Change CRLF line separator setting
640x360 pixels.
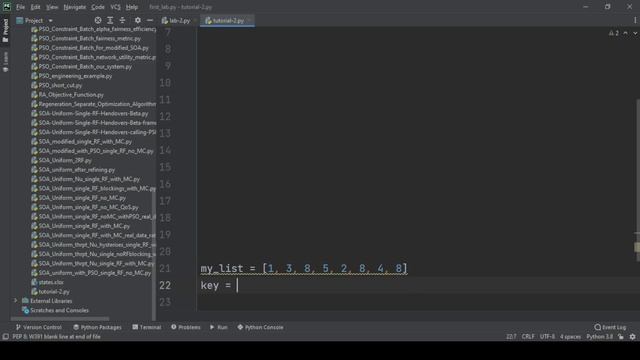point(528,337)
